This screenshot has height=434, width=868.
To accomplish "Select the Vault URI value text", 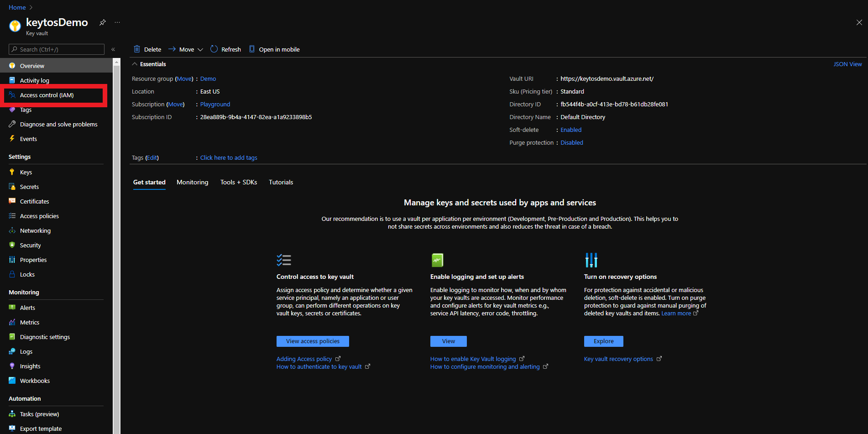I will (x=607, y=78).
